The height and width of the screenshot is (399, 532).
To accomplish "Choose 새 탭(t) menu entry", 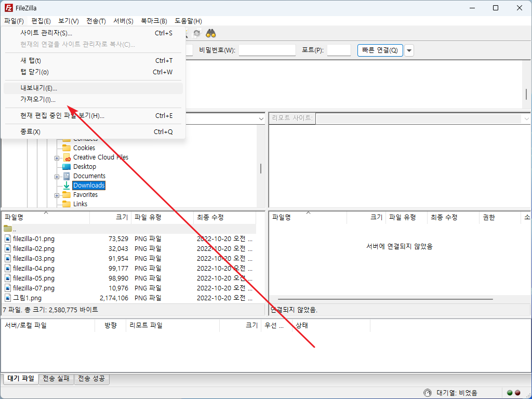I will (x=94, y=60).
